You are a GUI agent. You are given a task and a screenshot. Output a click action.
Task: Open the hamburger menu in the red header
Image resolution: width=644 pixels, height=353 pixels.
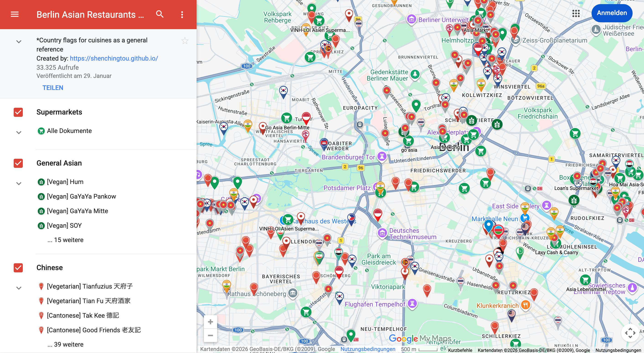coord(15,15)
